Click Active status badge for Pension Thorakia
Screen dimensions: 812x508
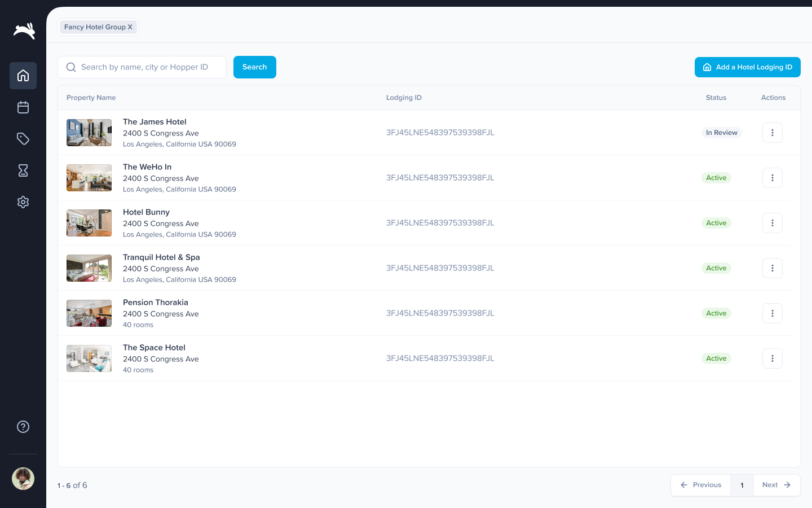[x=716, y=313]
